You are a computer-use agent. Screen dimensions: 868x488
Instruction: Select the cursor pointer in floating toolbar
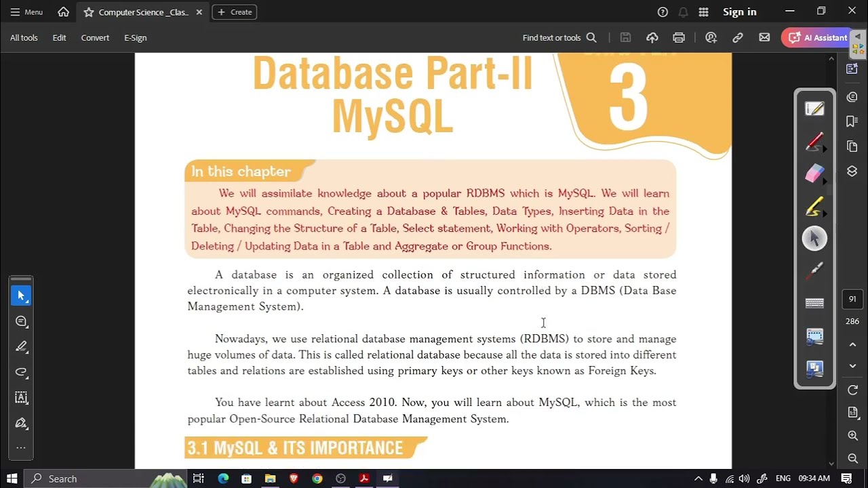click(x=814, y=239)
